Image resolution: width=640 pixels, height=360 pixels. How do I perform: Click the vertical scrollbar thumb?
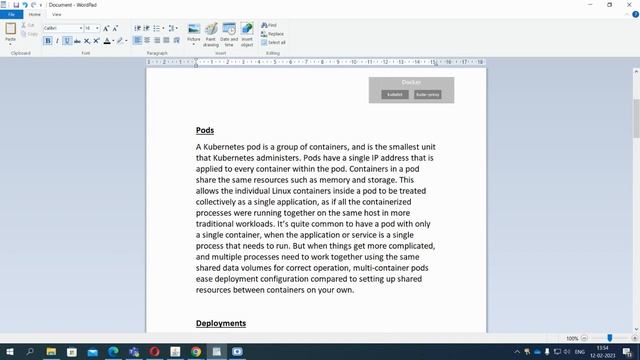click(636, 118)
